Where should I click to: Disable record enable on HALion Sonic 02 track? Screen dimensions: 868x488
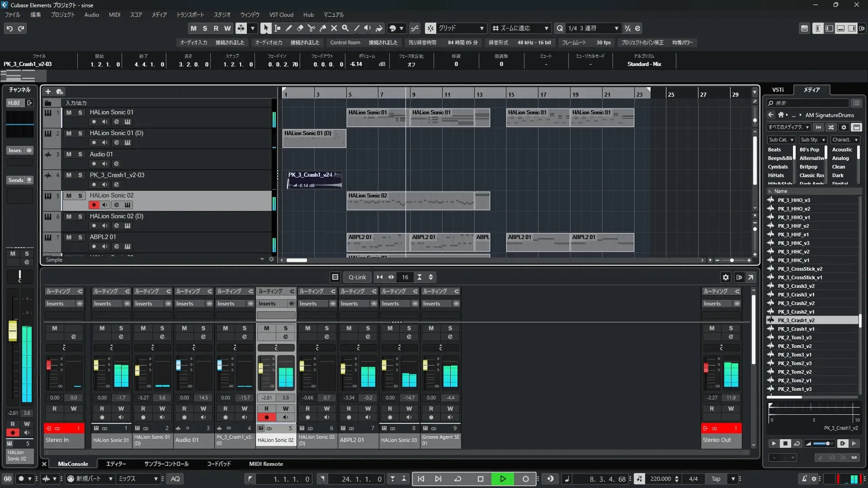(x=94, y=205)
